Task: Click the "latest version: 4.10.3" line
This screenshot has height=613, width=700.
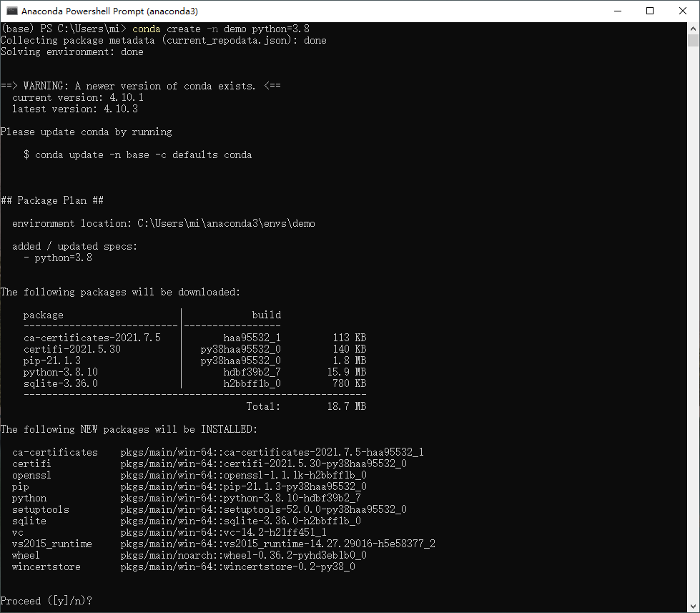Action: (x=75, y=109)
